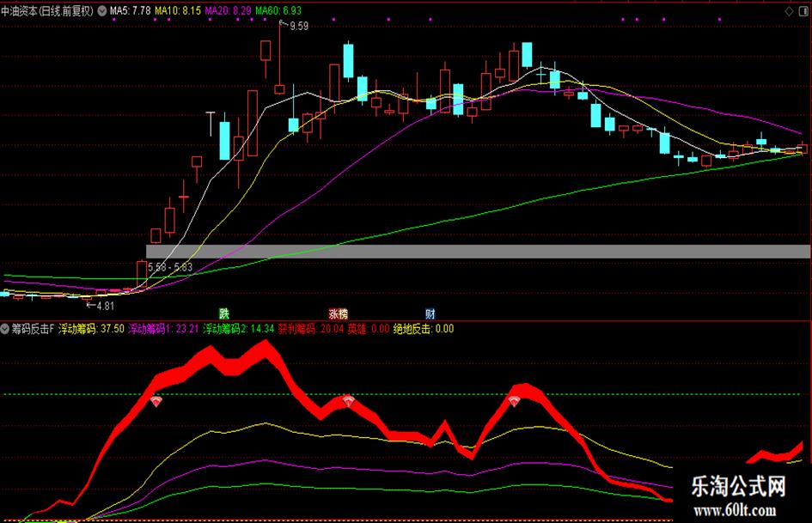Image resolution: width=812 pixels, height=523 pixels.
Task: Select the MA20: 8.29 label
Action: tap(228, 10)
